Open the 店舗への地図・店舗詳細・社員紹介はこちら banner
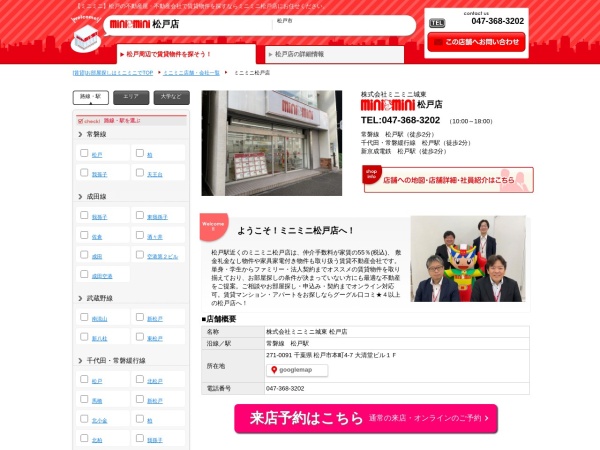The width and height of the screenshot is (600, 450). tap(448, 179)
